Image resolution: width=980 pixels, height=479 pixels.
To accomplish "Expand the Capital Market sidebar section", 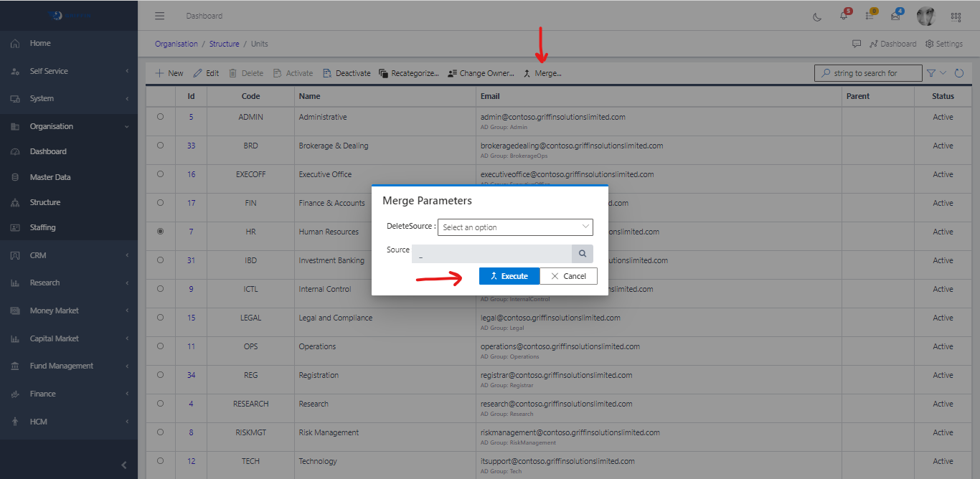I will (x=55, y=338).
